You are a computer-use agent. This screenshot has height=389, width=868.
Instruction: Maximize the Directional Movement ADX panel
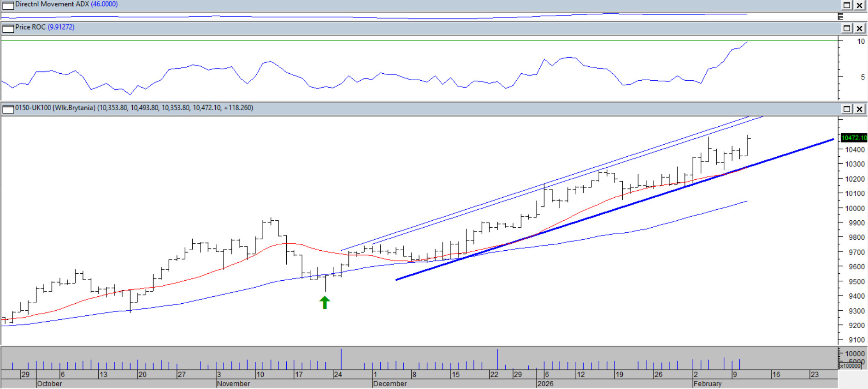[x=847, y=6]
